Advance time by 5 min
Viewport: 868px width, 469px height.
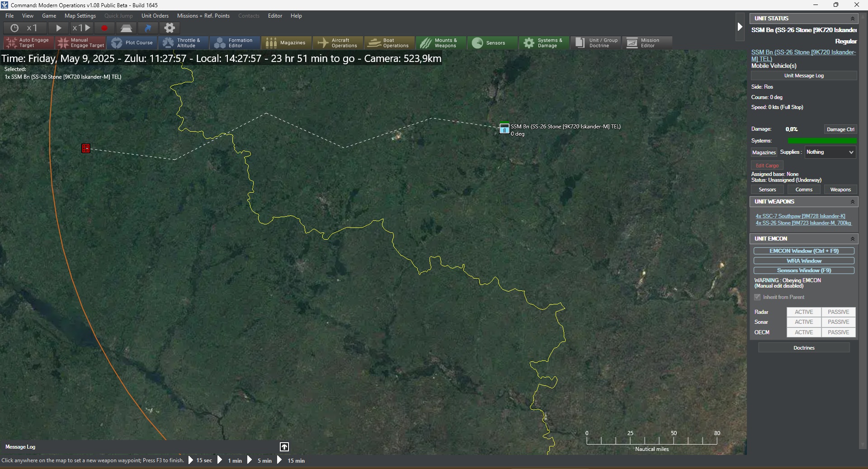259,460
